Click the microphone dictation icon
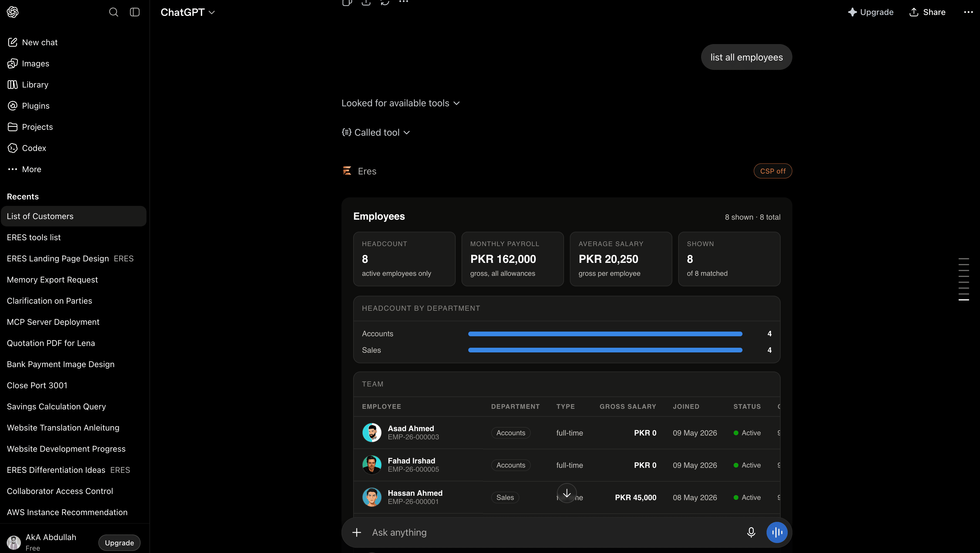 (751, 532)
